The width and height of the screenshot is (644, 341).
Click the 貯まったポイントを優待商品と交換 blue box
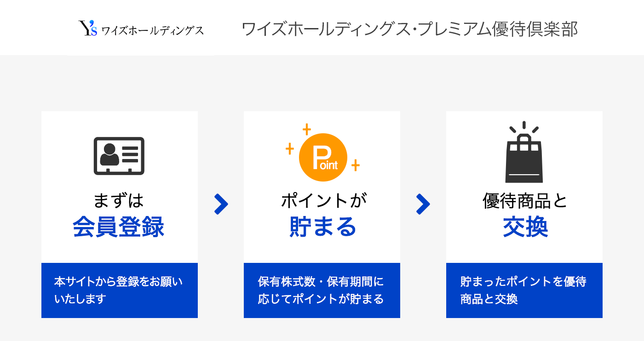524,290
